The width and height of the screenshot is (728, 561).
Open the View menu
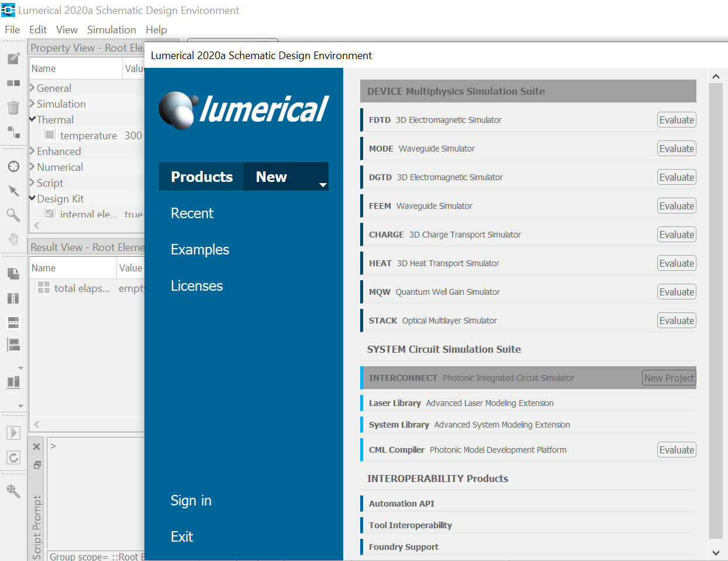click(67, 30)
